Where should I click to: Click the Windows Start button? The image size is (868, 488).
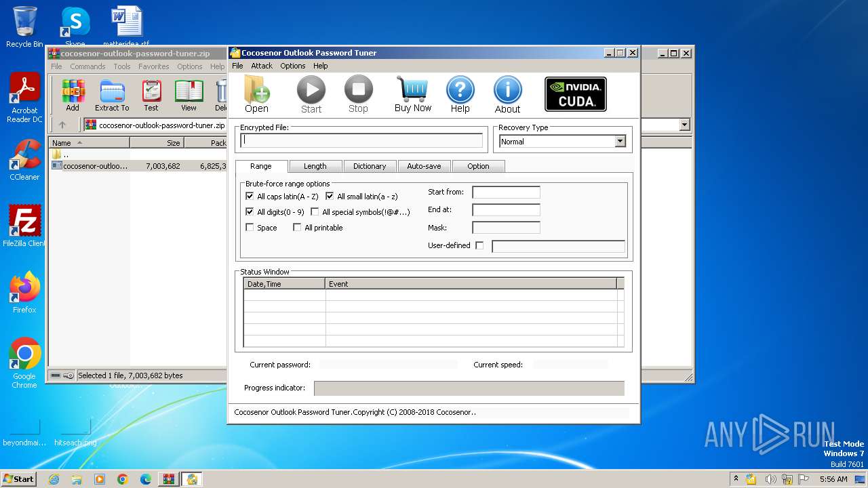pos(18,479)
